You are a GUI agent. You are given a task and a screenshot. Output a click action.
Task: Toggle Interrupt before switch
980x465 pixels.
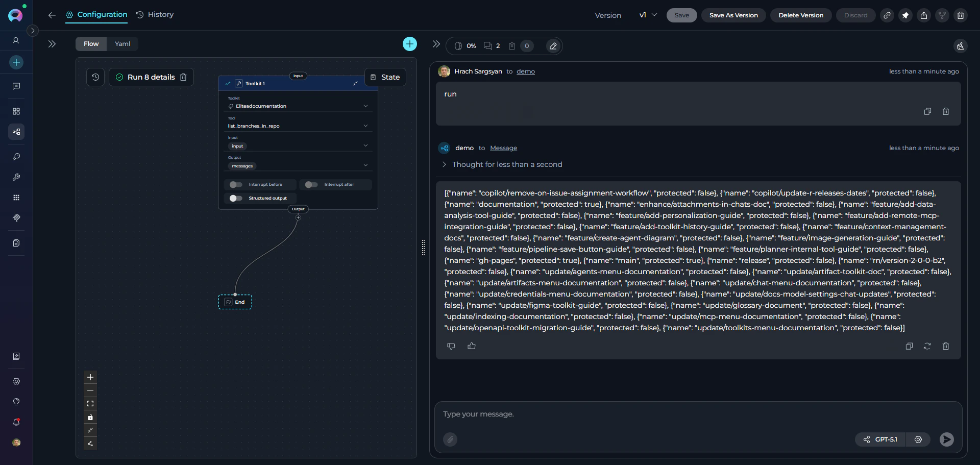[x=236, y=185]
